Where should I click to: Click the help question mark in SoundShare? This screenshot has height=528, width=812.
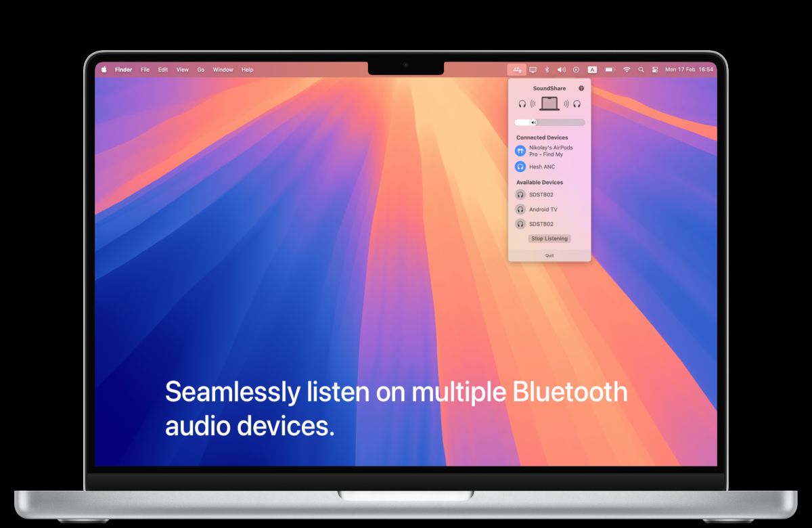coord(581,88)
